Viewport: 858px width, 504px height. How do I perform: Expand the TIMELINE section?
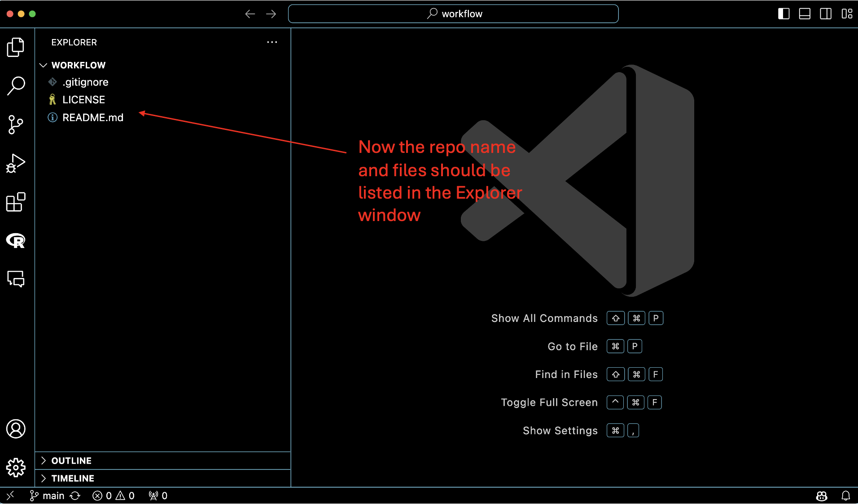163,478
